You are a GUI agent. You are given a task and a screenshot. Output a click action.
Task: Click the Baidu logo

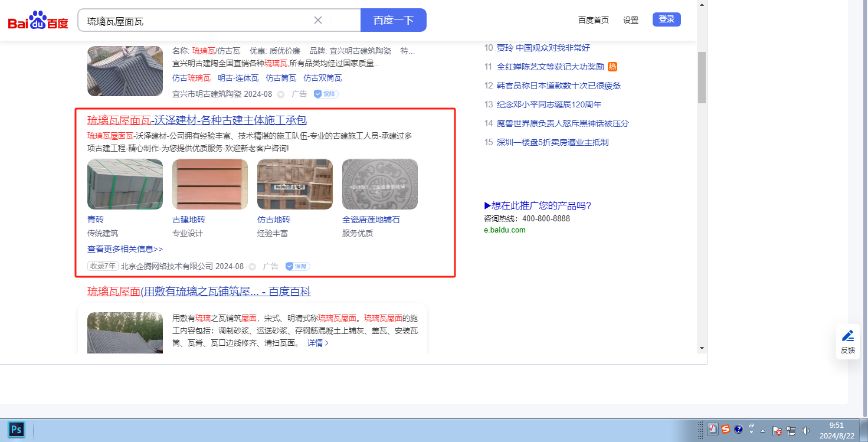point(38,21)
